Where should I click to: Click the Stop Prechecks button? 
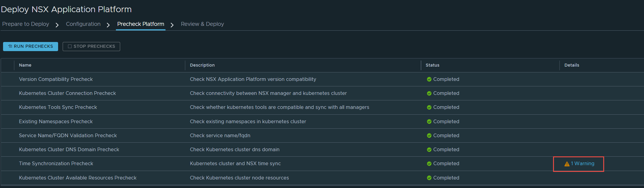91,46
